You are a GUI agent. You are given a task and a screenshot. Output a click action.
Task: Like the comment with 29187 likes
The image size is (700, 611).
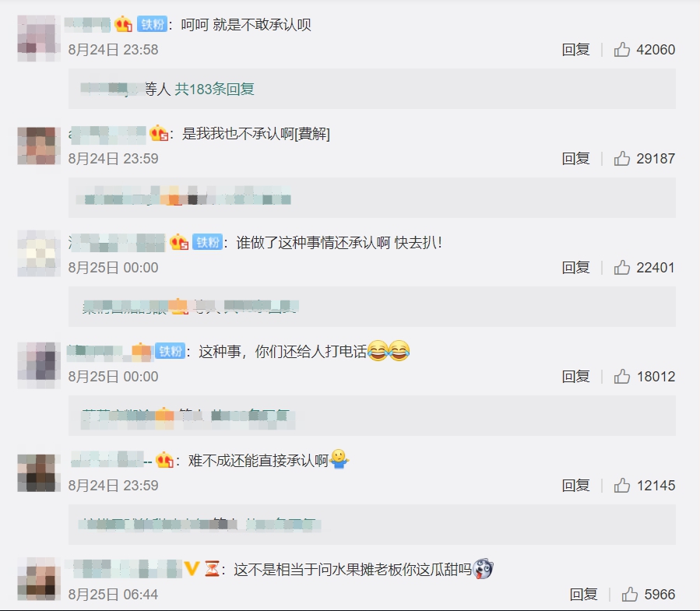coord(622,158)
